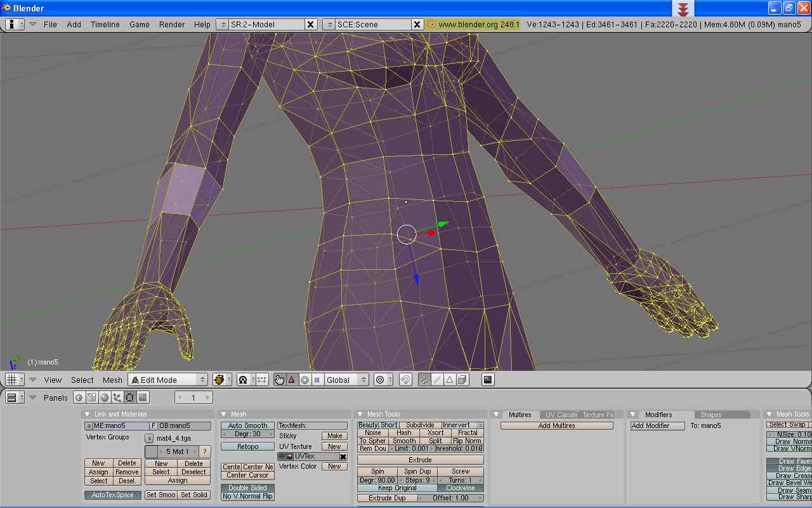Open the Mesh menu in 3D header
812x508 pixels.
pyautogui.click(x=112, y=380)
